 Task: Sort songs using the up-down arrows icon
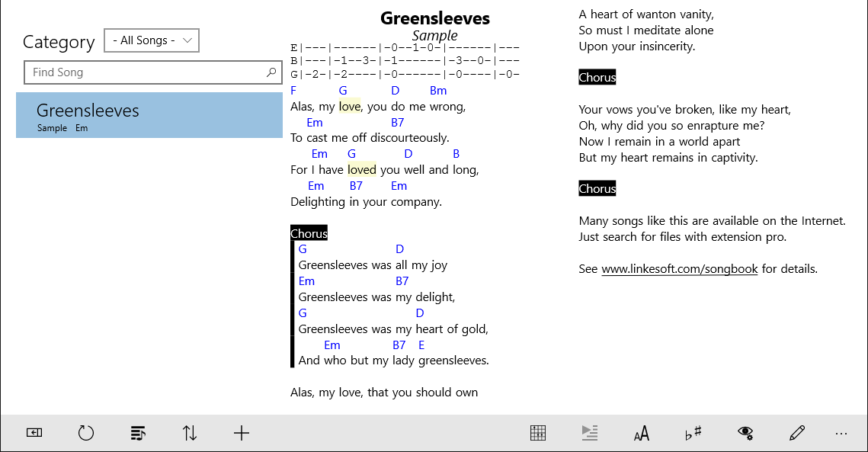[189, 432]
